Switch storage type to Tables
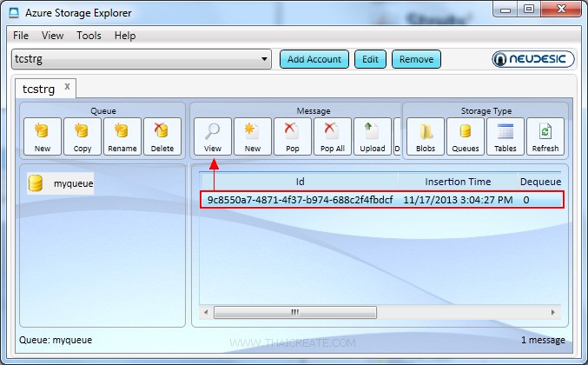Image resolution: width=588 pixels, height=365 pixels. [x=505, y=136]
